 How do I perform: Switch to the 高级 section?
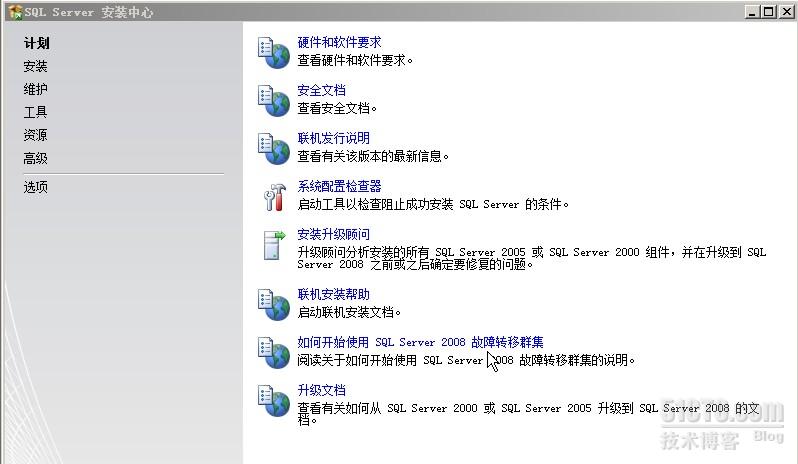click(35, 158)
